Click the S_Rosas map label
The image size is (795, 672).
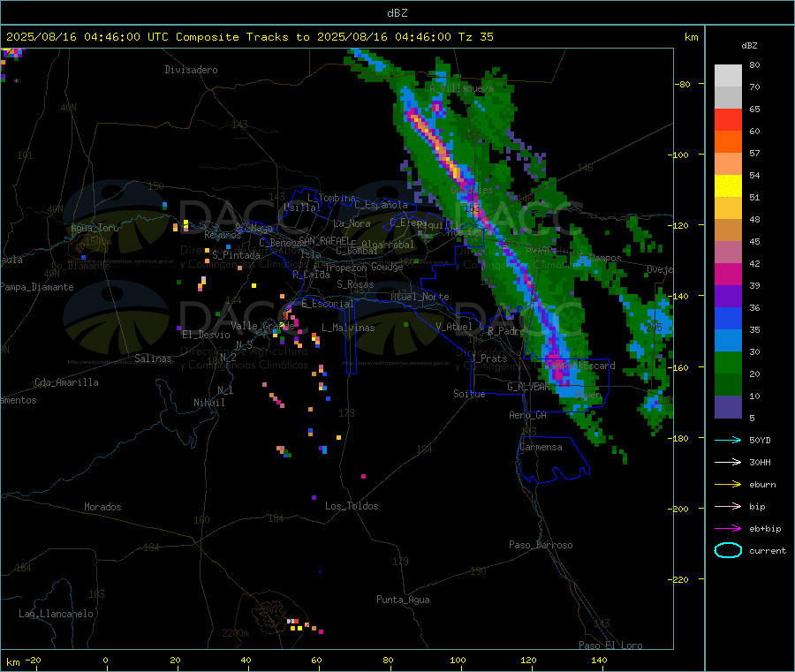click(x=355, y=284)
